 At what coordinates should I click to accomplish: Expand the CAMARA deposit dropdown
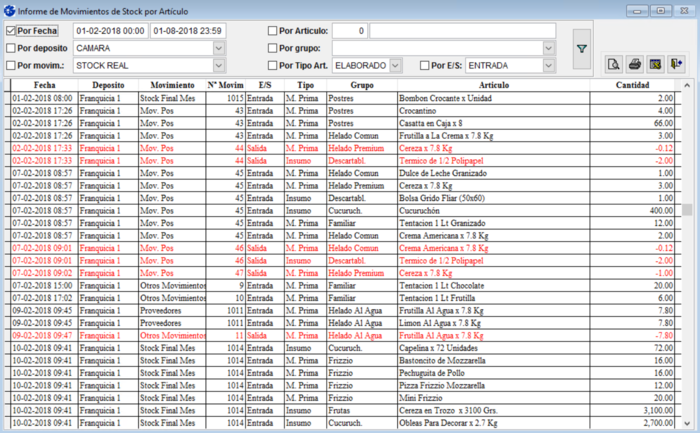tap(219, 48)
